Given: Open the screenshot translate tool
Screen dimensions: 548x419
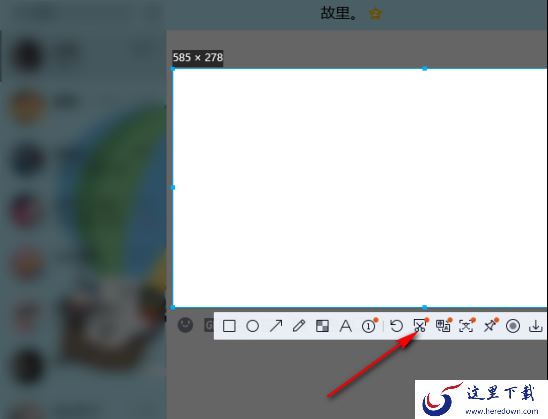Looking at the screenshot, I should 444,326.
